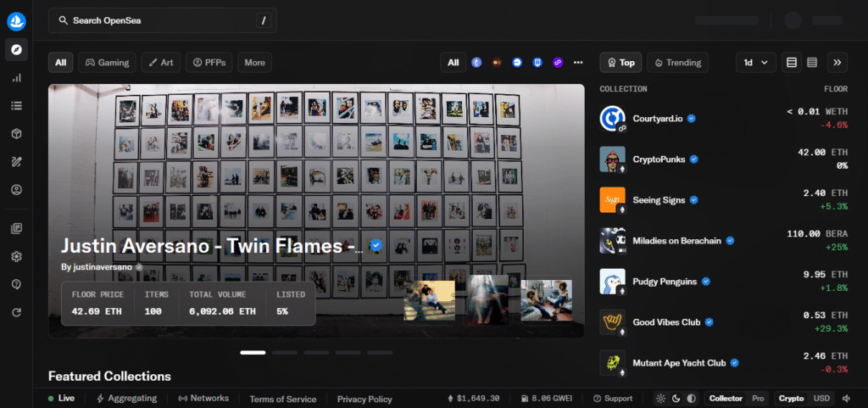Click the gas pump GWEI indicator

point(547,399)
